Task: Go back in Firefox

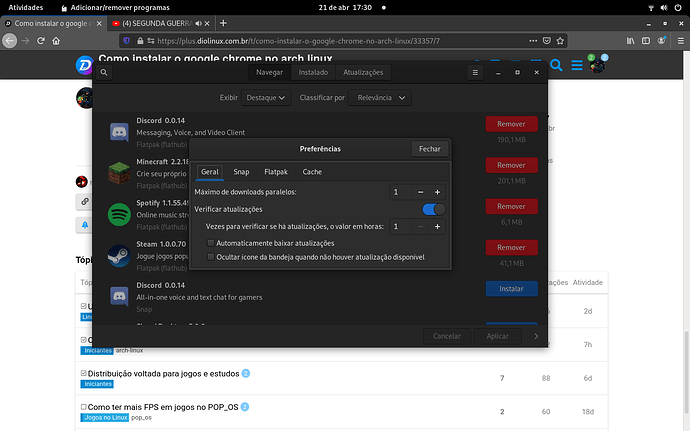Action: pos(10,41)
